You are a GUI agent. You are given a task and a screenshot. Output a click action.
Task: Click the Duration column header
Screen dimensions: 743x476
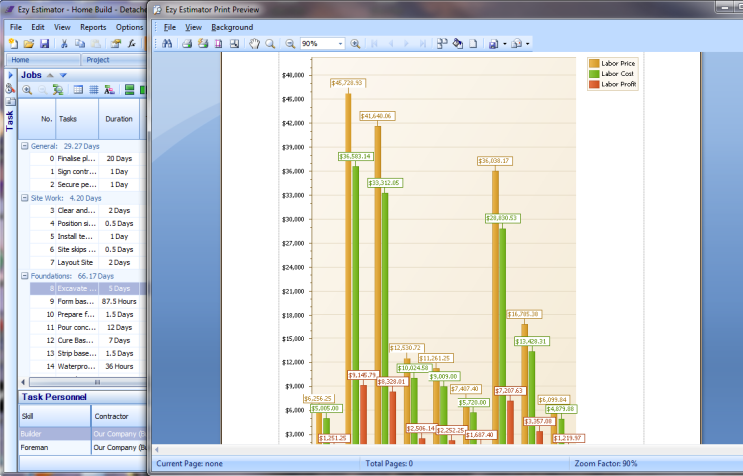119,119
